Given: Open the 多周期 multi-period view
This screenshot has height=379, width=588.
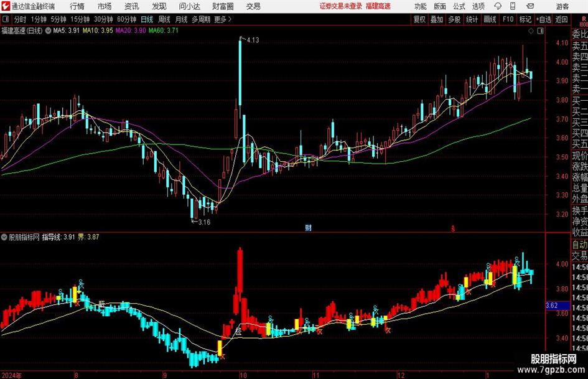Looking at the screenshot, I should point(201,19).
